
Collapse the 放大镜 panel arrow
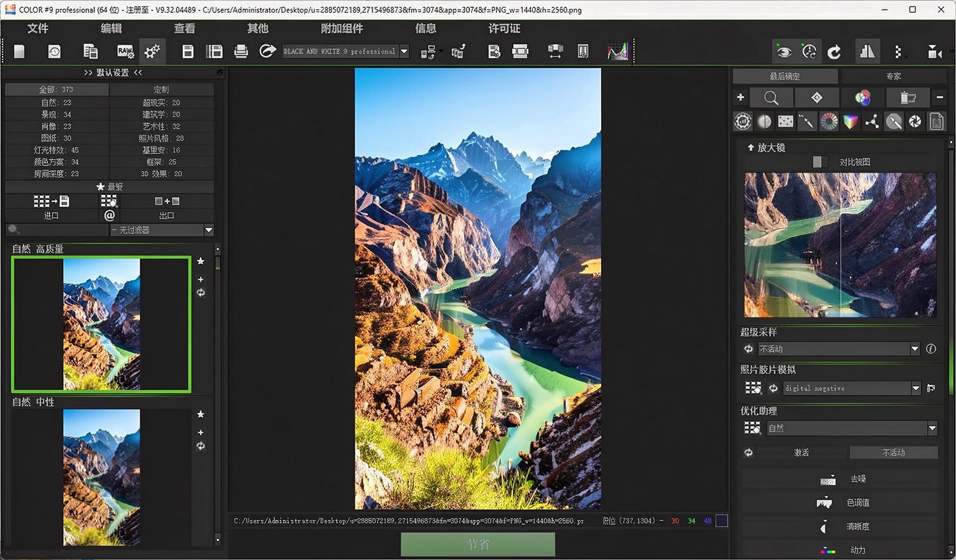(x=751, y=147)
